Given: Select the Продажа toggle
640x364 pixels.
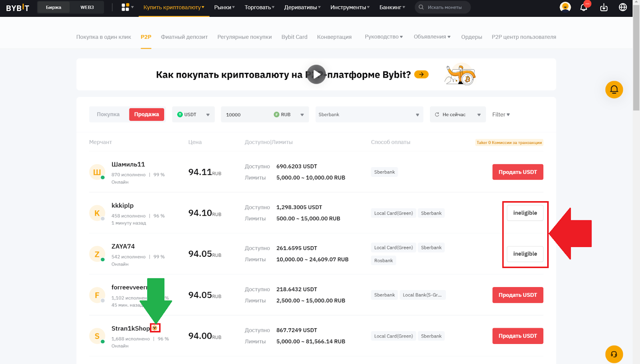Looking at the screenshot, I should click(x=146, y=114).
